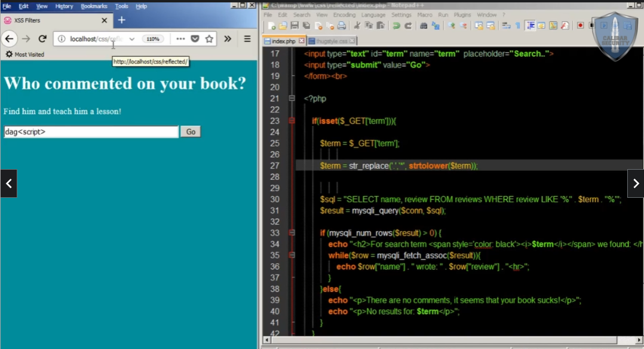644x349 pixels.
Task: Undo last edit with the Undo arrow
Action: (x=394, y=26)
